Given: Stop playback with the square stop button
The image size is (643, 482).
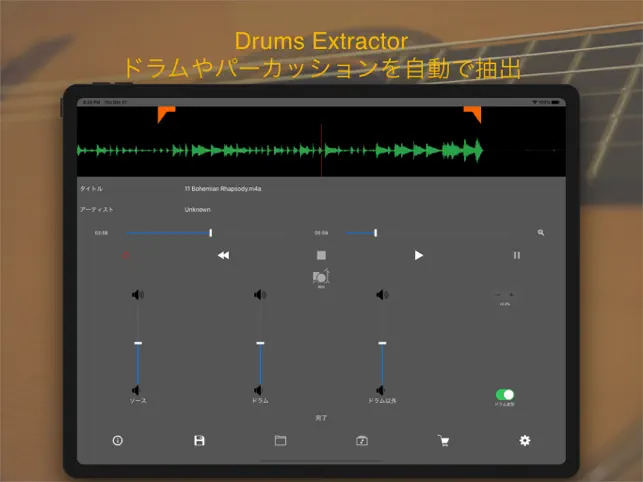Looking at the screenshot, I should coord(322,255).
